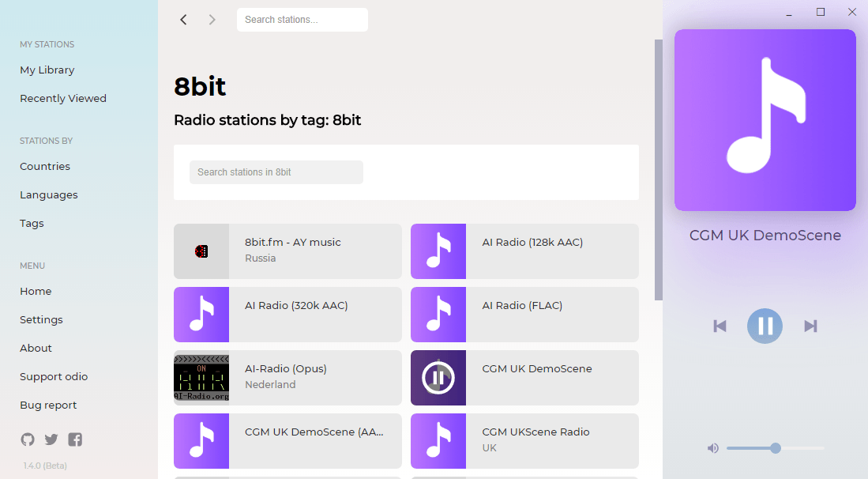Open Bug report link
This screenshot has width=868, height=479.
point(48,405)
